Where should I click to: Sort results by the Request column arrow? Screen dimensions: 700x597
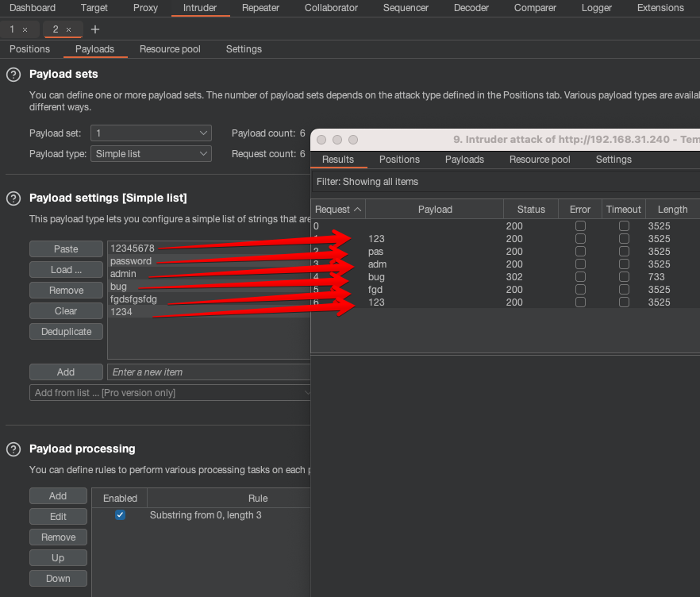358,210
